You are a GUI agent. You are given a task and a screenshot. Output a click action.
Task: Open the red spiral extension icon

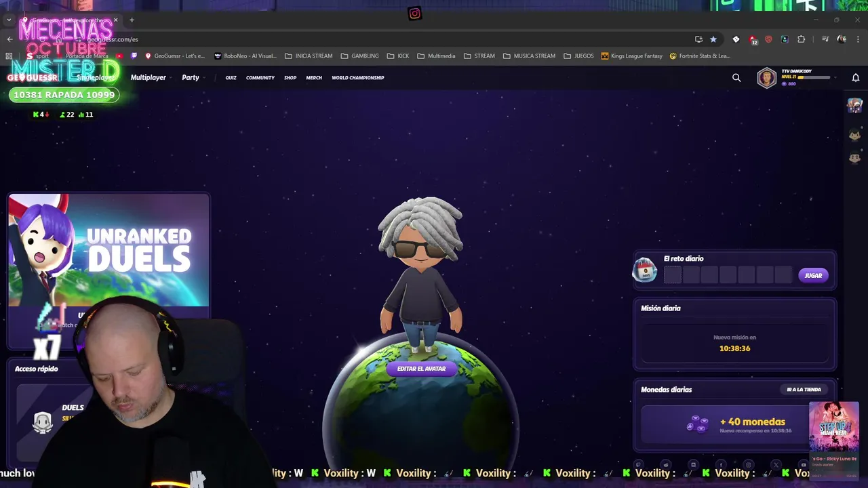click(x=768, y=39)
